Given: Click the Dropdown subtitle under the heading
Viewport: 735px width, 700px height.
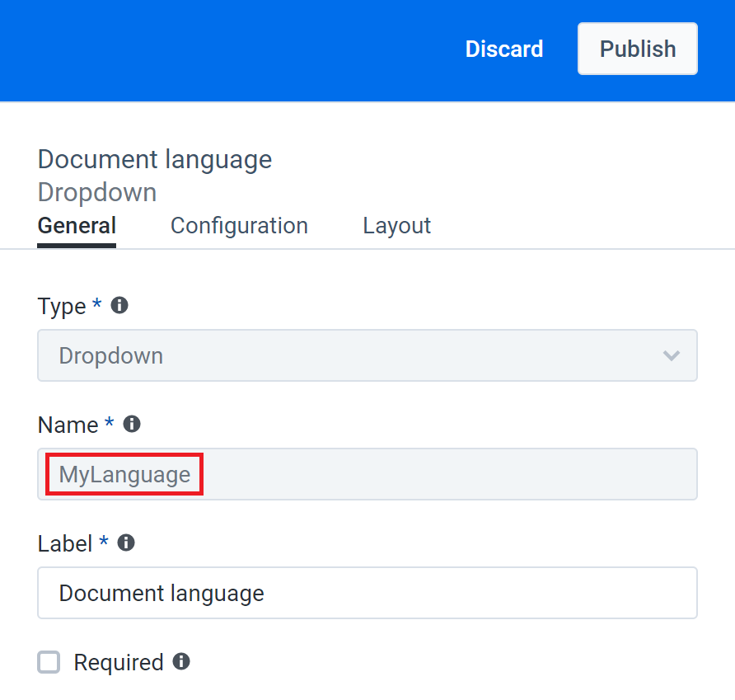Looking at the screenshot, I should pyautogui.click(x=96, y=192).
